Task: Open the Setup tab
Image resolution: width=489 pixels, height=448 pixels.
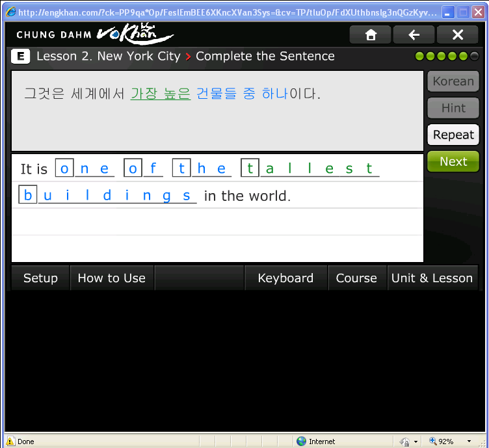Action: [x=40, y=278]
